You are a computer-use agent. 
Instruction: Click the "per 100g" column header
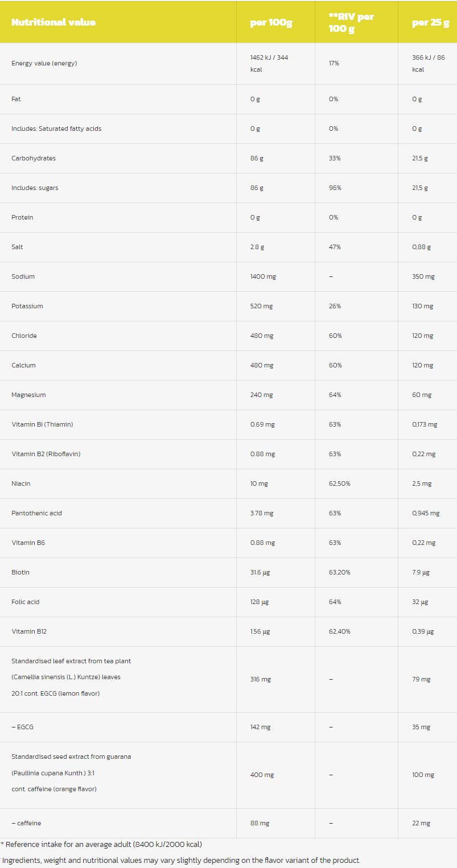[271, 22]
